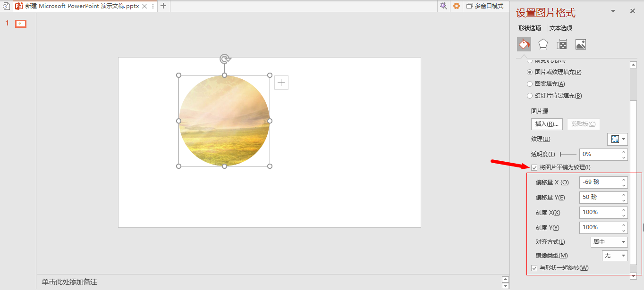
Task: Click the notes pane scroll up arrow
Action: pos(505,279)
